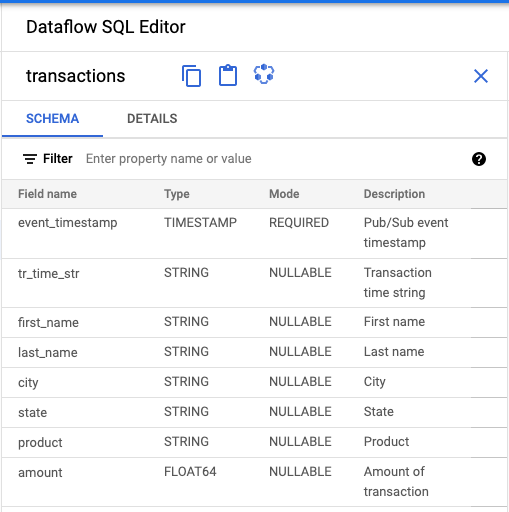Select the first_name field name
The height and width of the screenshot is (512, 509).
[48, 322]
